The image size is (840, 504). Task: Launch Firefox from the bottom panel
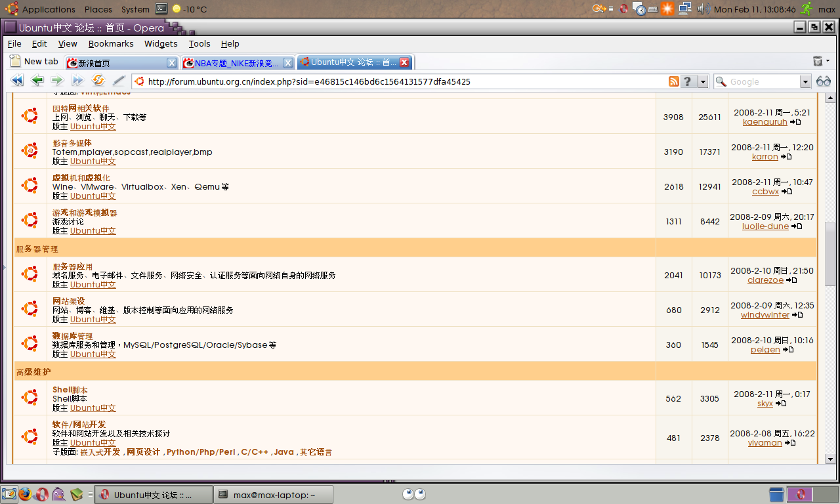coord(25,494)
